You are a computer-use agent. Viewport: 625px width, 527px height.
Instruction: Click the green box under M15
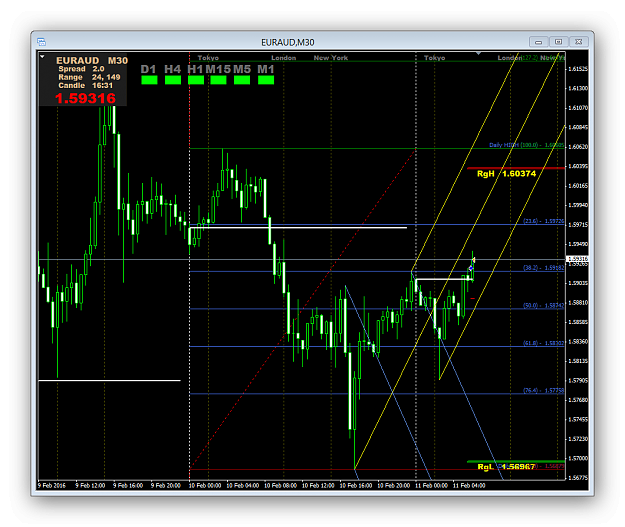click(x=218, y=80)
